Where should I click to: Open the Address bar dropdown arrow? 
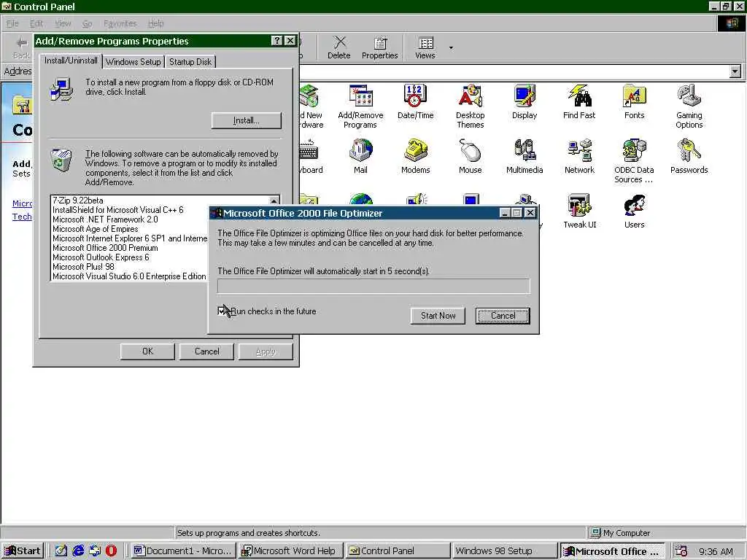pos(735,71)
